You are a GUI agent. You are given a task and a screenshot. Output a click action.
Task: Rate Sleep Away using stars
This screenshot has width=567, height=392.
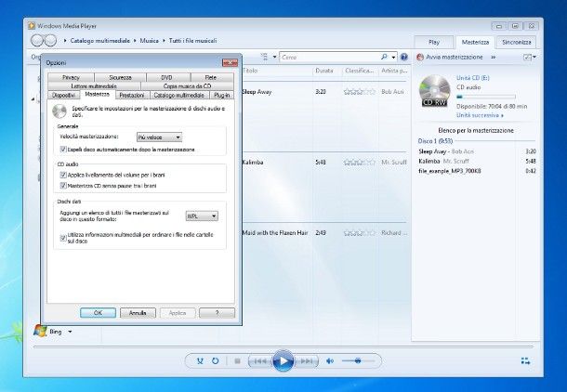point(360,92)
